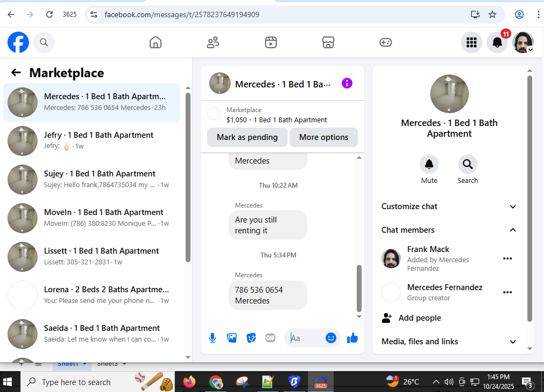Click the purple conversation info icon

click(x=347, y=83)
